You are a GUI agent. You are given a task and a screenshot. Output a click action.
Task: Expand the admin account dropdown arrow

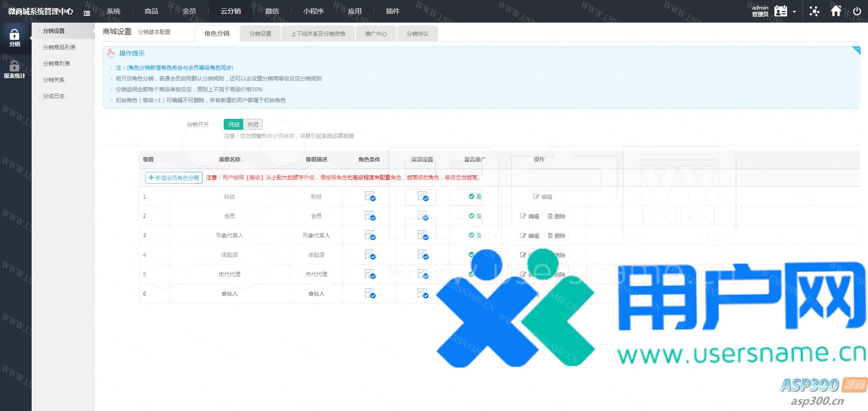[x=794, y=12]
